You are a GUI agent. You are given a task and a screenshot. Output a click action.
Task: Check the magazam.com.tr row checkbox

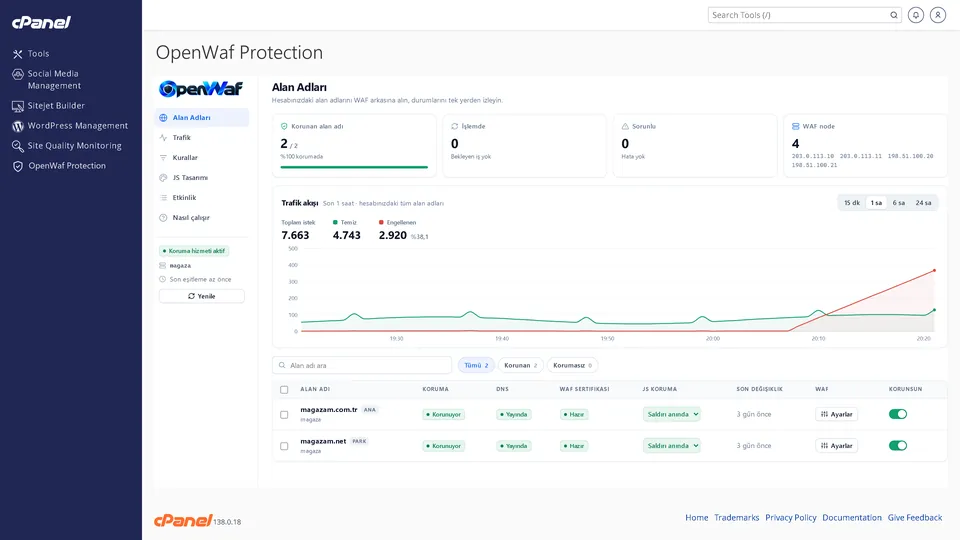[284, 414]
